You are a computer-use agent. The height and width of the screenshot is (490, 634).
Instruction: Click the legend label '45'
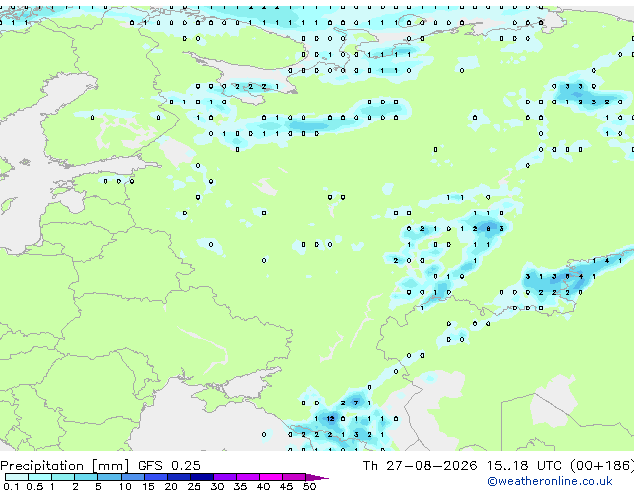click(x=286, y=486)
